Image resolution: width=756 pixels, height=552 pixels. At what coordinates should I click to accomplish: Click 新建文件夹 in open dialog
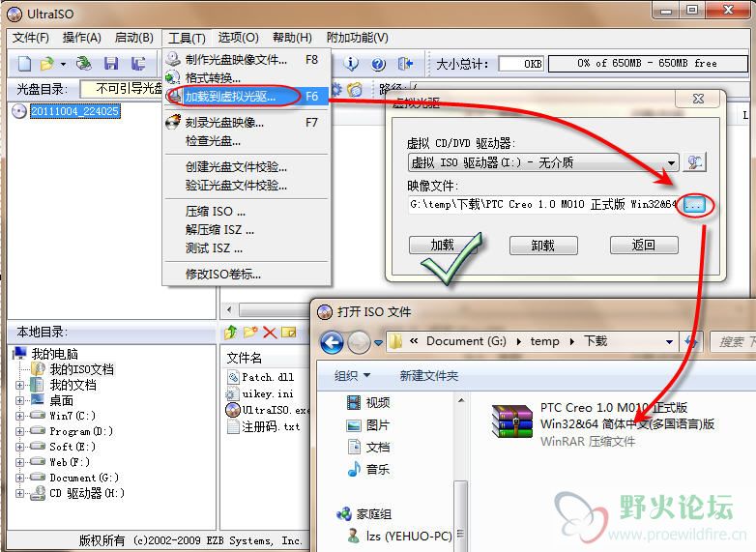click(428, 375)
